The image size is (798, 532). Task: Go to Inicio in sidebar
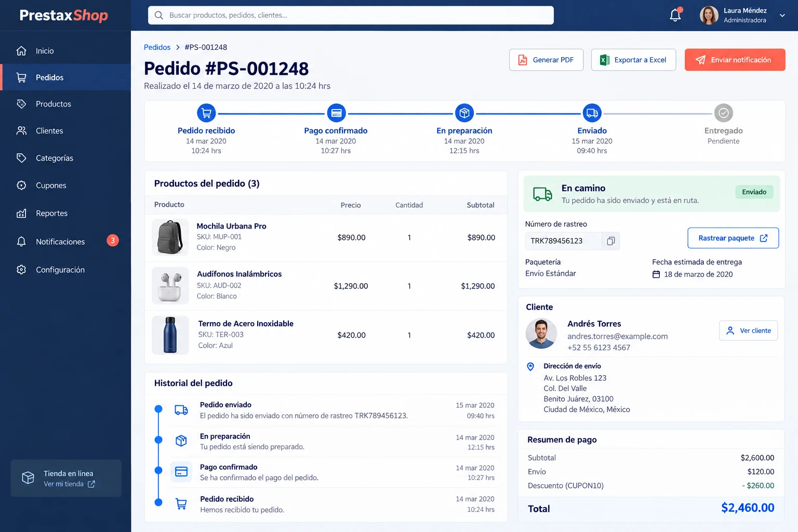click(65, 51)
